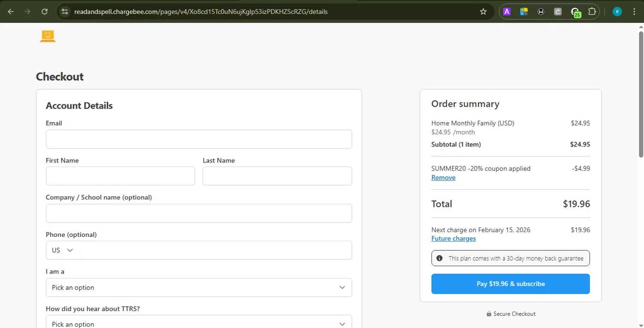Open Chrome's three-dot menu

click(x=634, y=12)
